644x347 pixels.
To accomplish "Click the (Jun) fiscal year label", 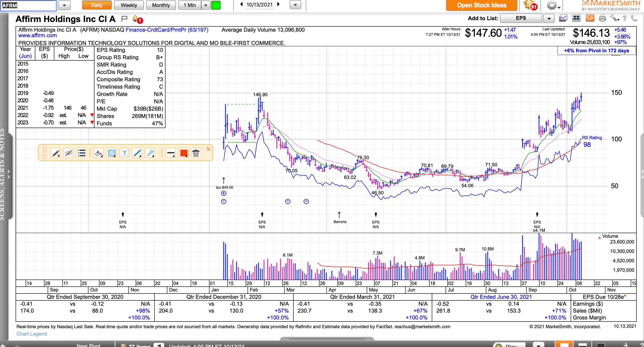I will pyautogui.click(x=25, y=56).
